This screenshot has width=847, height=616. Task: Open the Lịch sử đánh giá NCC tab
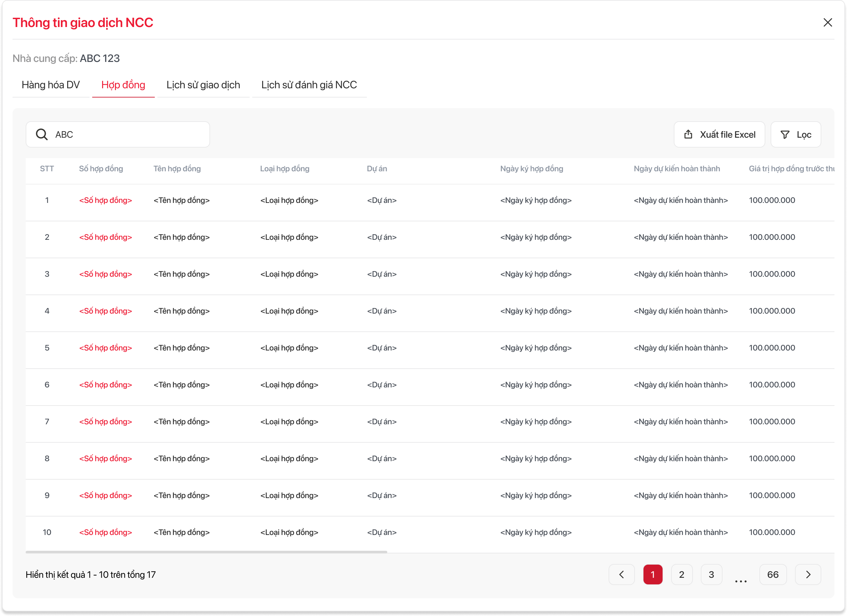coord(309,85)
